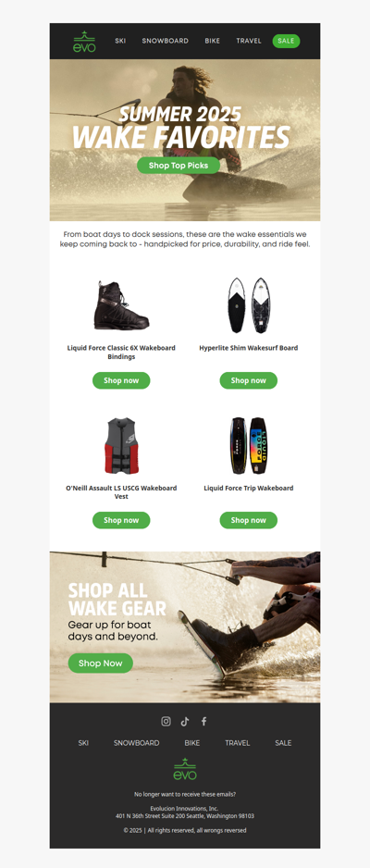
Task: Click the evo logo in the header
Action: point(84,42)
